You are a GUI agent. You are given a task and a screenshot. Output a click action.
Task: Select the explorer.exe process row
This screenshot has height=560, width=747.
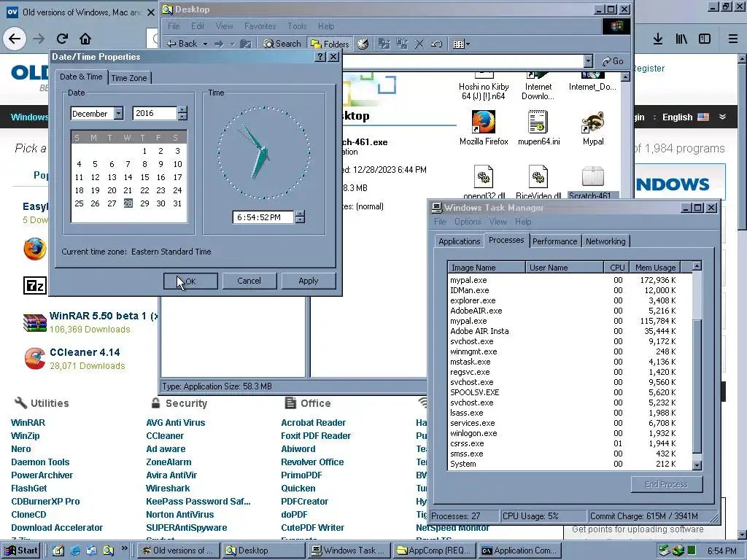point(569,300)
